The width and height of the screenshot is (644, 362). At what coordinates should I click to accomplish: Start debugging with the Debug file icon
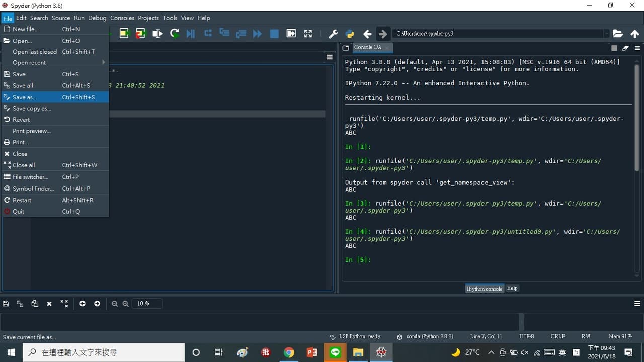[191, 34]
